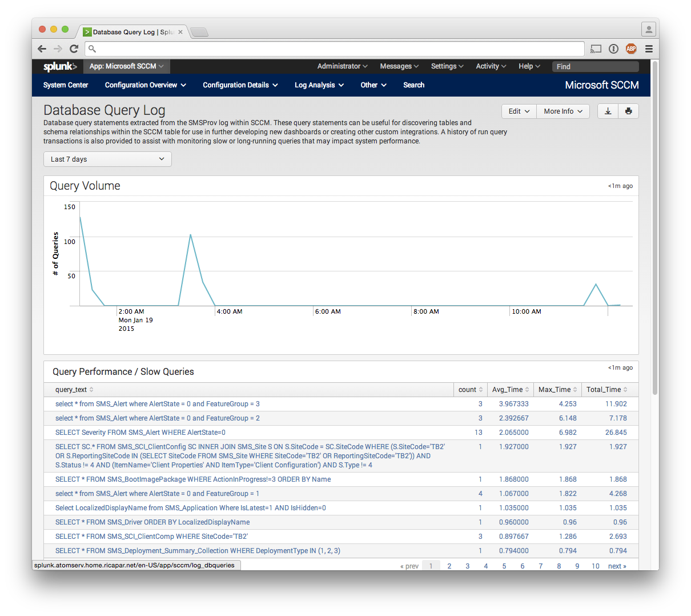Screen dimensions: 691x616
Task: Open the Other nav menu
Action: tap(373, 85)
